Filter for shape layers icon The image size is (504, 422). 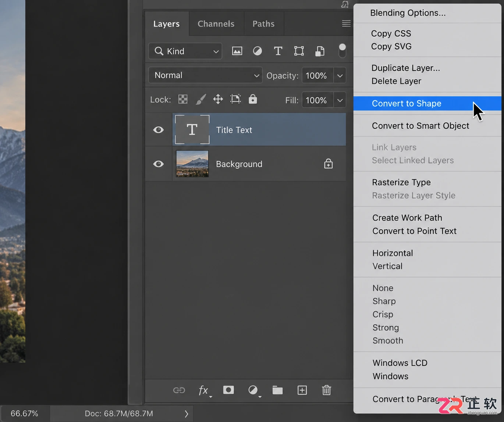coord(299,51)
